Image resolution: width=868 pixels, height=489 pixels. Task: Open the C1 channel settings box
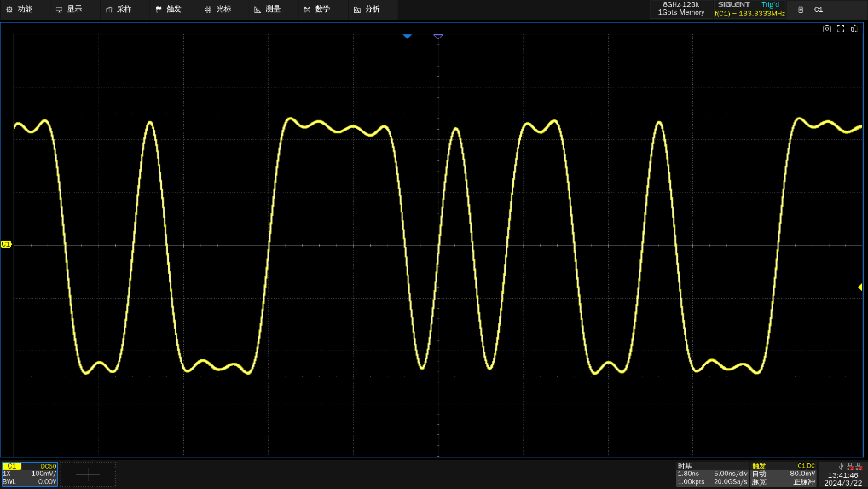[30, 474]
